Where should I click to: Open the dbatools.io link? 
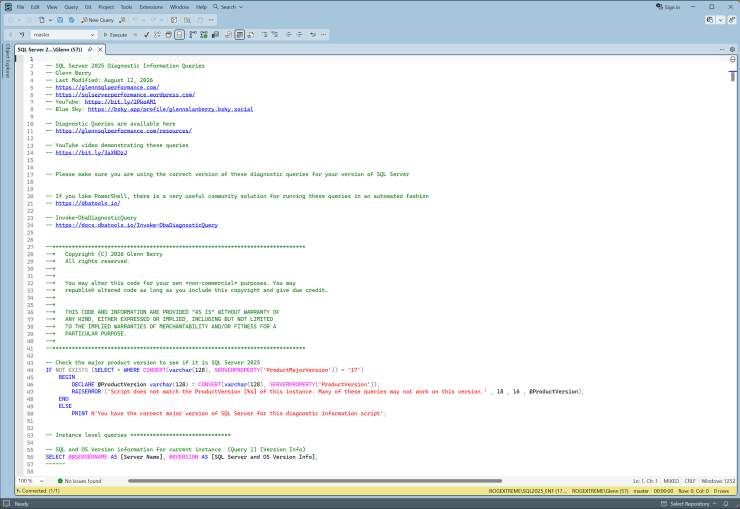88,203
